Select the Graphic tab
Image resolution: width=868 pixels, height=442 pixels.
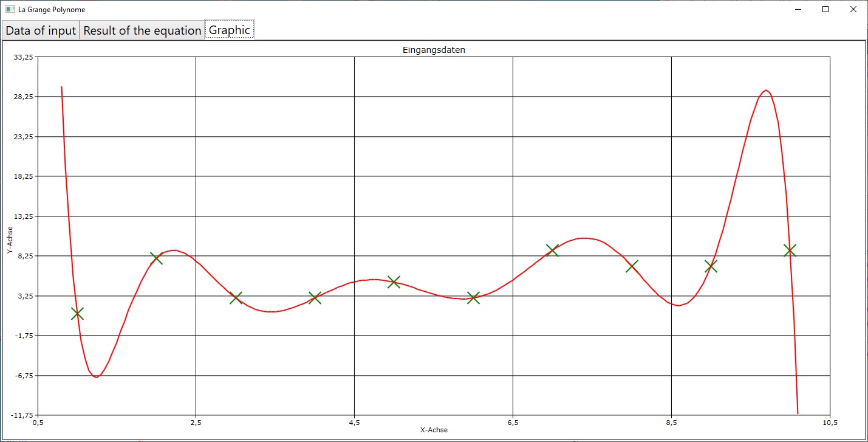[230, 30]
